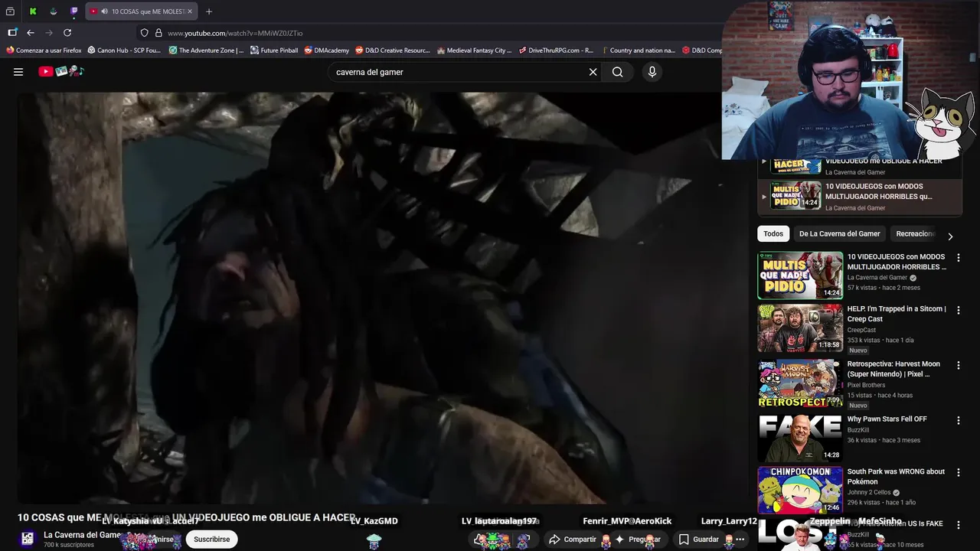Save the video with Guardar
Screen dimensions: 980x551
pos(699,540)
